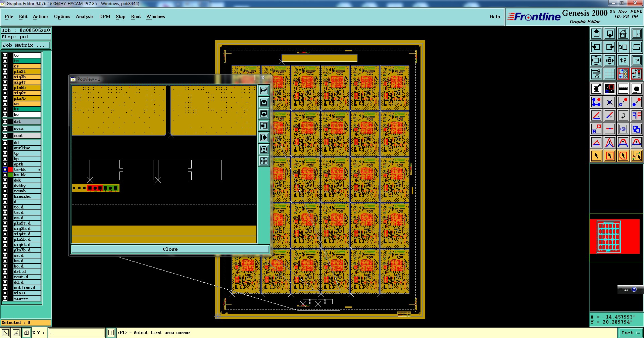Open the Edit menu
The image size is (644, 338).
click(x=23, y=16)
